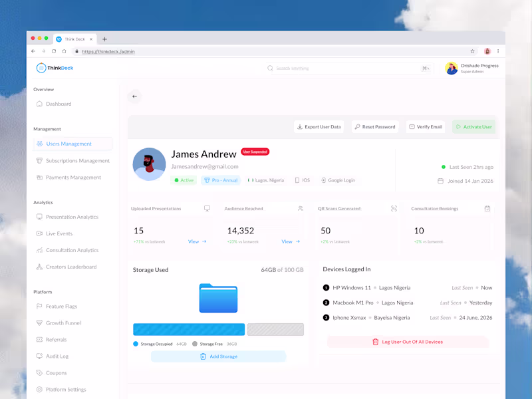This screenshot has width=532, height=399.
Task: Click the browser profile avatar in toolbar
Action: 487,51
